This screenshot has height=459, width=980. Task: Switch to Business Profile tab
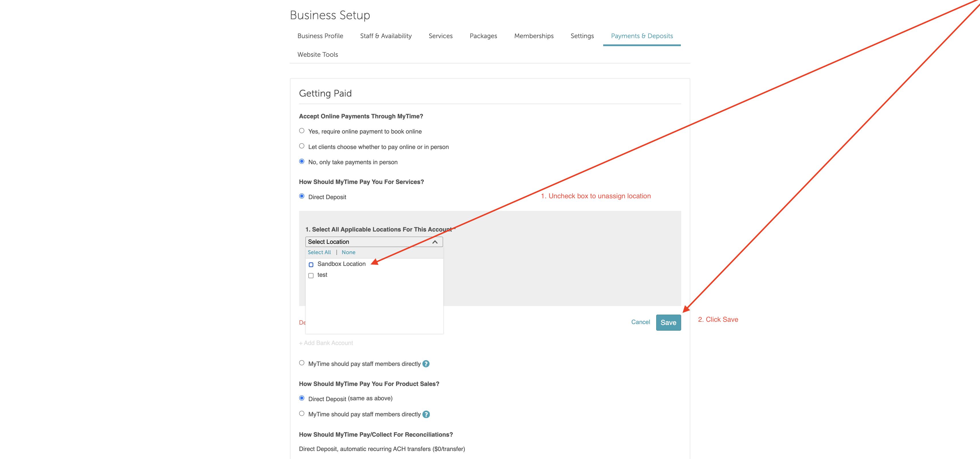[320, 36]
